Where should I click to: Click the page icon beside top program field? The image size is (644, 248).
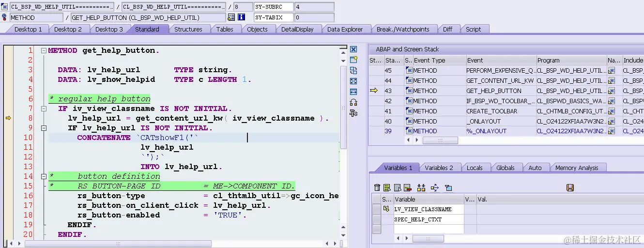4,7
